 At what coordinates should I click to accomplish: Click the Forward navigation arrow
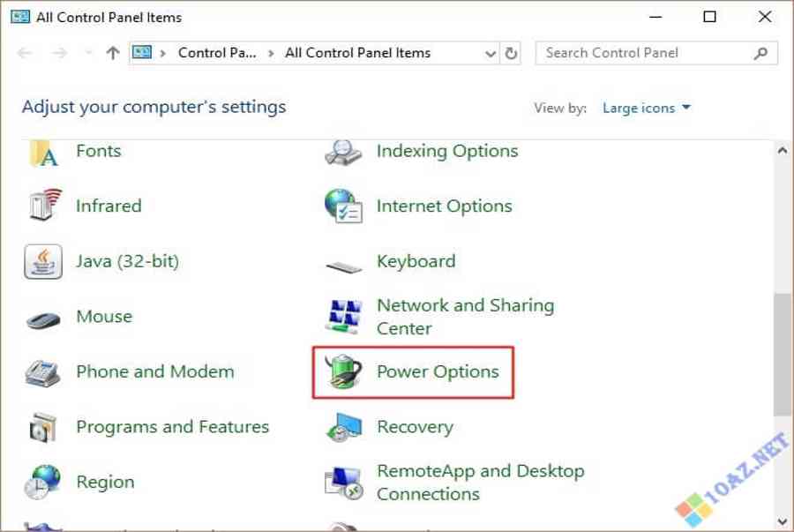click(x=60, y=53)
